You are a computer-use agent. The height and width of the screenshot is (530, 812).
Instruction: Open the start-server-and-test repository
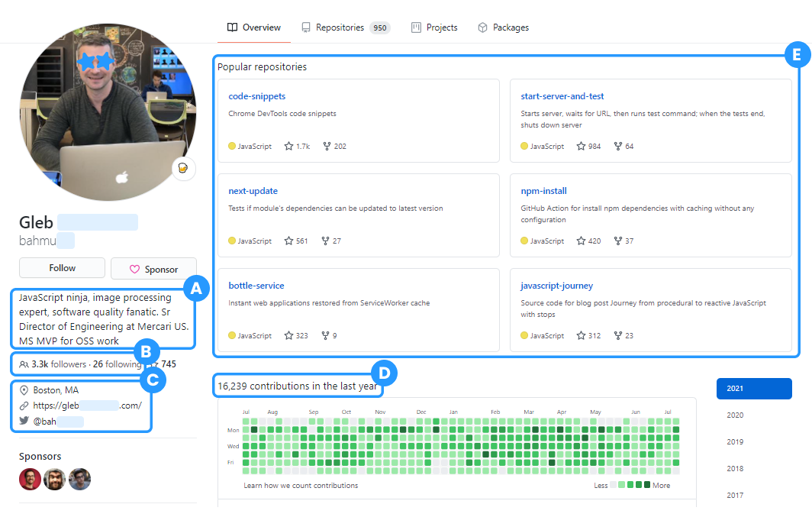point(562,95)
